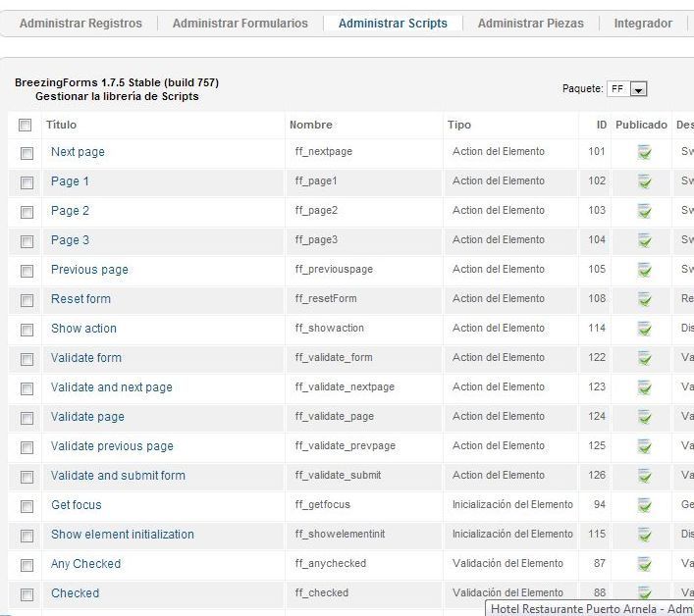694x616 pixels.
Task: Sort by the Publicado column header
Action: [641, 125]
